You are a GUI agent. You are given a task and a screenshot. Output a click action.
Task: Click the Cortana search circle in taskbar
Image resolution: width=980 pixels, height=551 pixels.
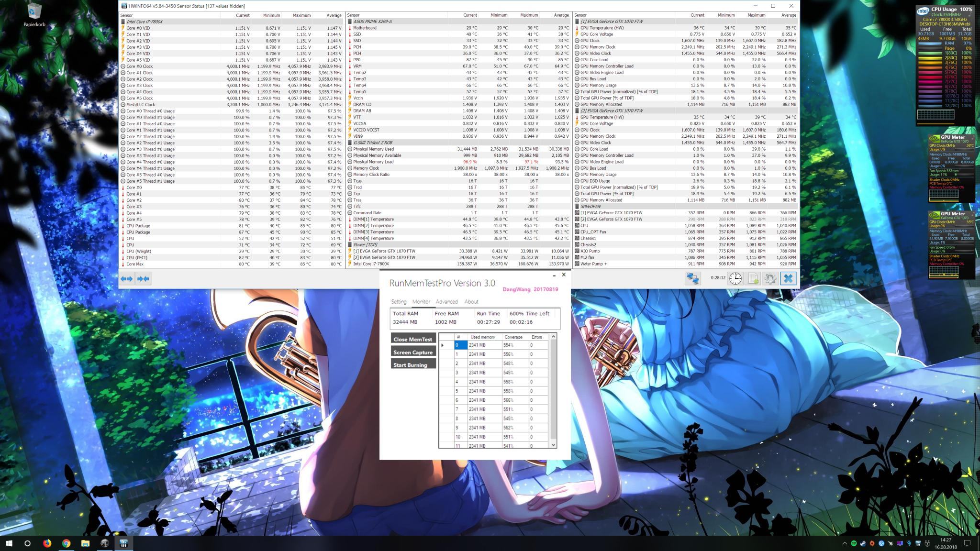[27, 543]
